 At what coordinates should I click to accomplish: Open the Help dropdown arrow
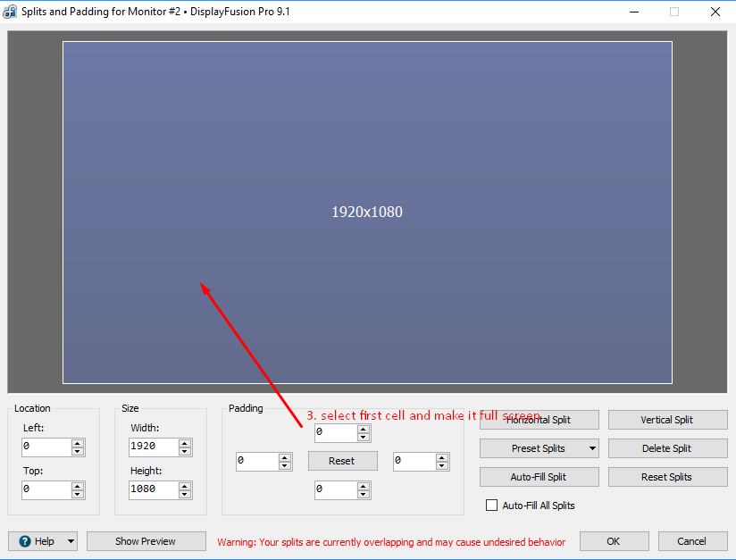coord(71,541)
